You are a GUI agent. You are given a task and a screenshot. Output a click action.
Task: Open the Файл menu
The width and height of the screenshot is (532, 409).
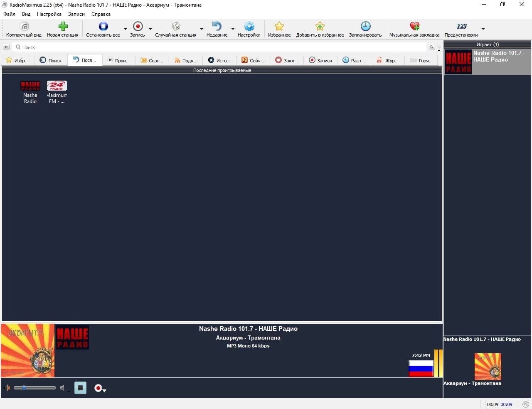(10, 14)
